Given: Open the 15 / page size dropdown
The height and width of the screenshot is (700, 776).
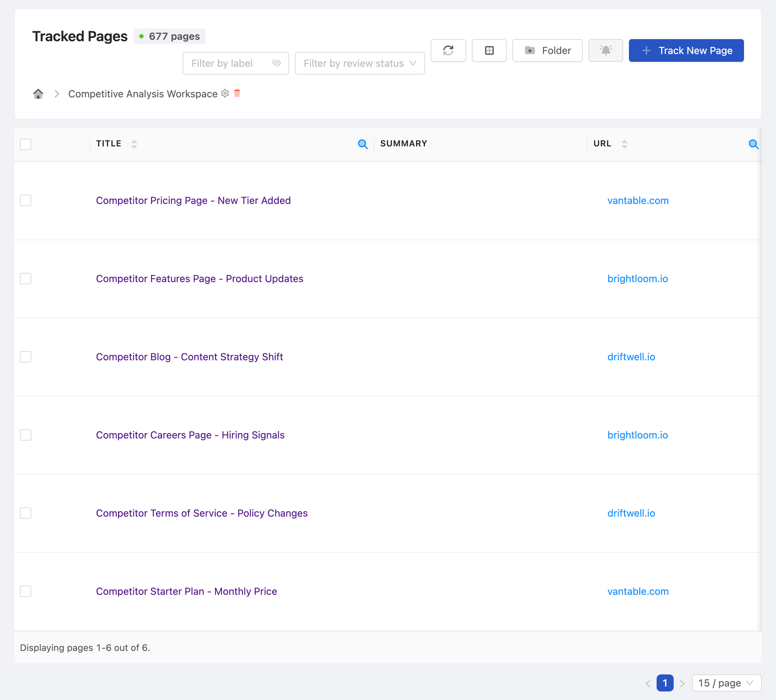Looking at the screenshot, I should point(726,683).
